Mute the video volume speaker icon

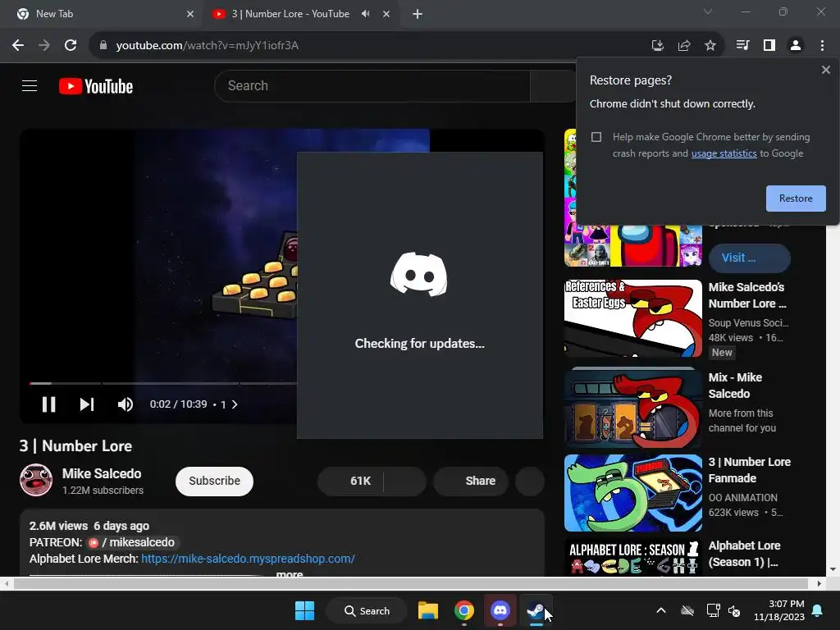(x=125, y=404)
